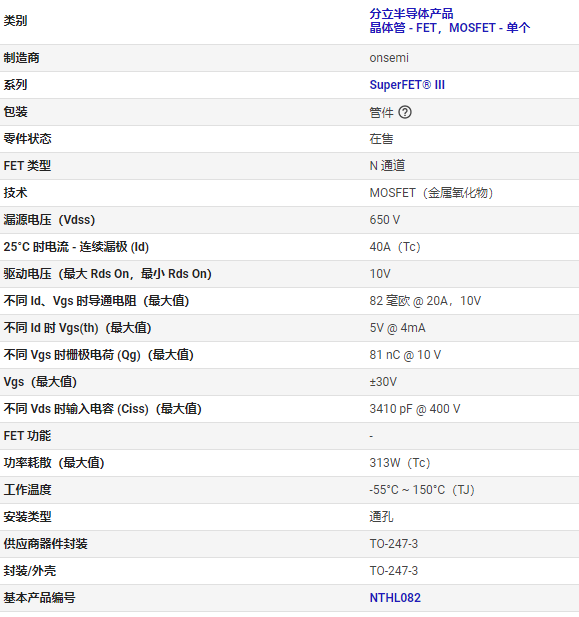Click the 650 V drain-source voltage value

[385, 220]
